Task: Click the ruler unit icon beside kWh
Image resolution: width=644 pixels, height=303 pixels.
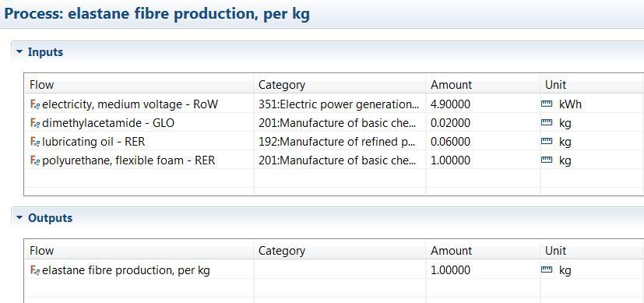Action: coord(547,104)
